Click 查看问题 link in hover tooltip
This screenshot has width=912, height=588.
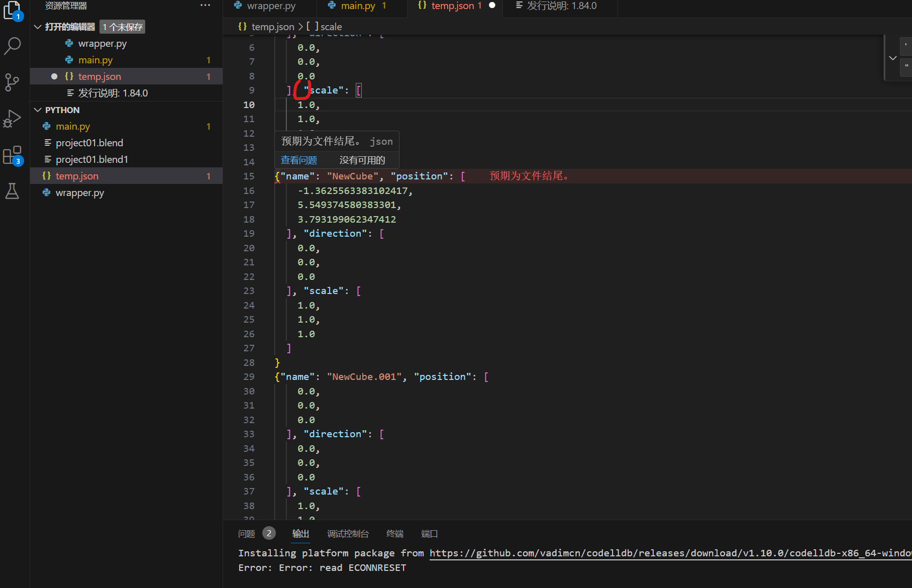click(299, 160)
